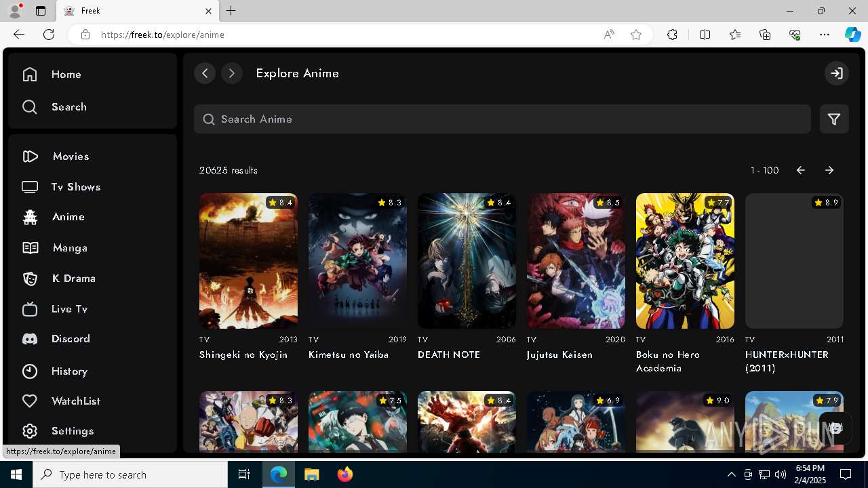Select the Freek browser tab
Image resolution: width=868 pixels, height=488 pixels.
[138, 11]
